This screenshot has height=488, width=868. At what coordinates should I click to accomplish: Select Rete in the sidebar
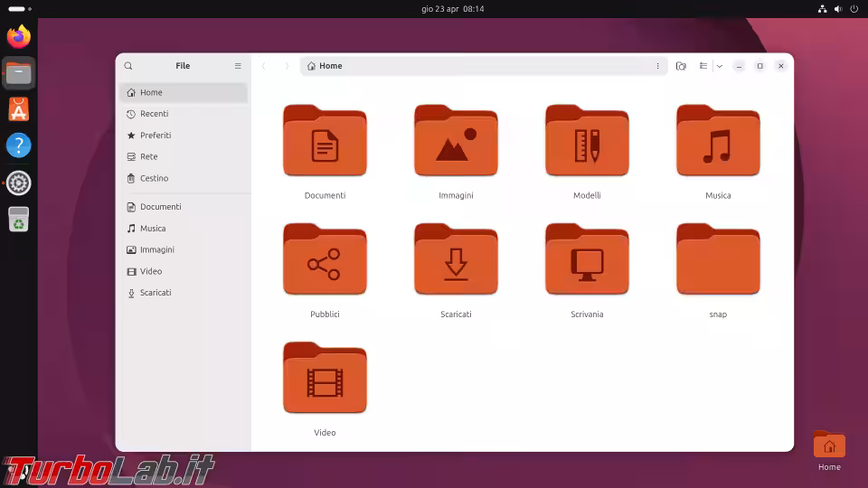[148, 157]
